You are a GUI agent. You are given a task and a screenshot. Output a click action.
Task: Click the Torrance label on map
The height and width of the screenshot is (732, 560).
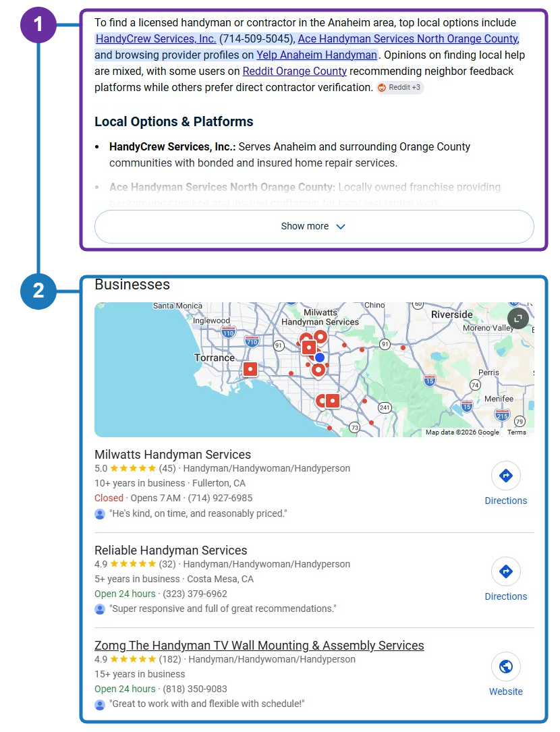215,358
